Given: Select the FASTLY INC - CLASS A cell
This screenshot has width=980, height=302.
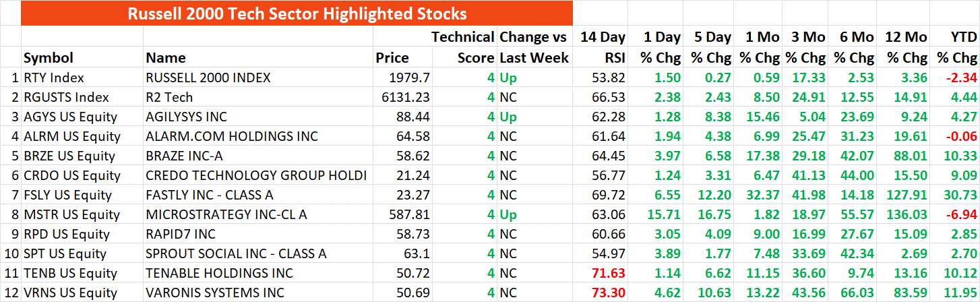Looking at the screenshot, I should (x=218, y=195).
